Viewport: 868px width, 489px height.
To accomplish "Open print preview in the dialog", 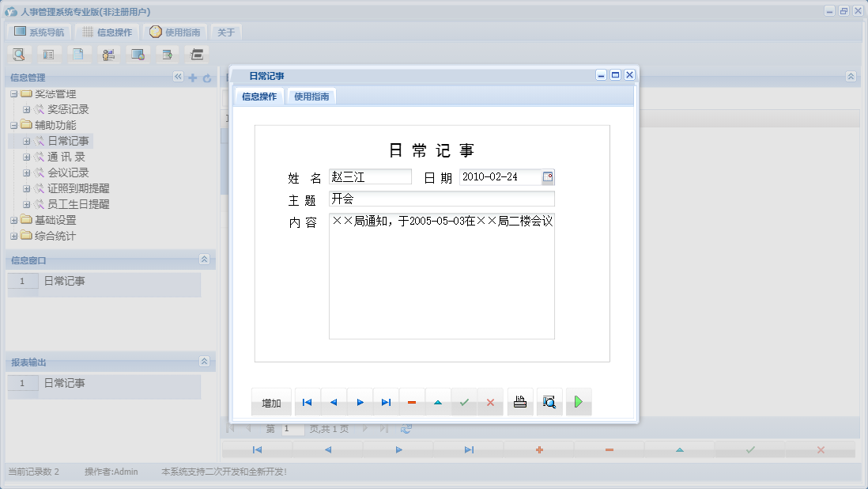I will click(549, 401).
